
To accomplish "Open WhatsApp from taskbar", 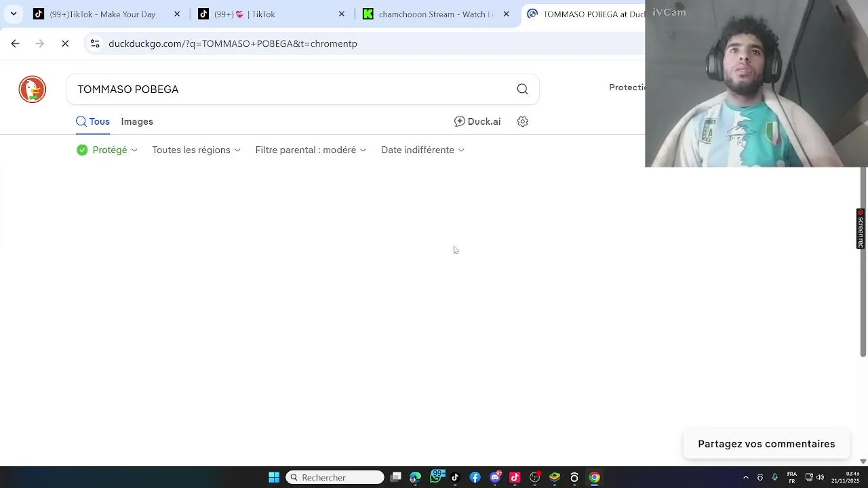I will click(x=436, y=477).
